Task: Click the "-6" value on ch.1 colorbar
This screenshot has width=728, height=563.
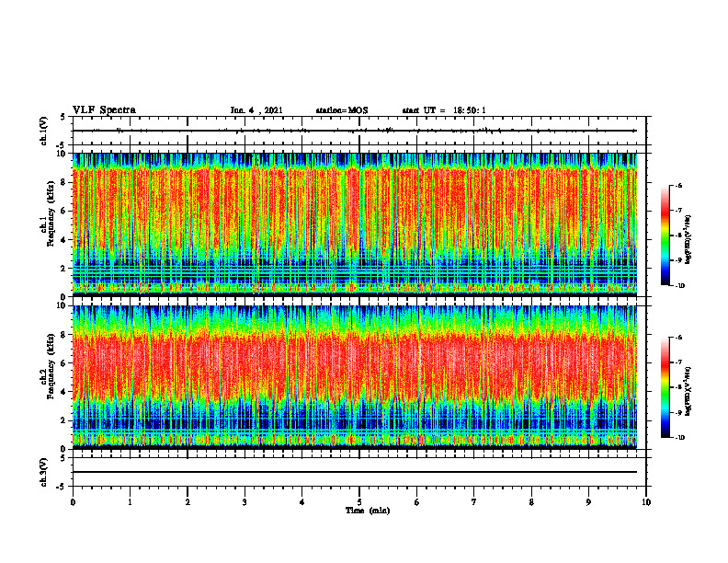Action: pos(678,186)
